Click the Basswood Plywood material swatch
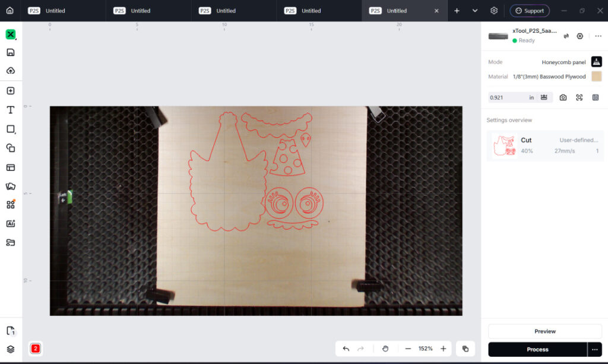The image size is (608, 364). coord(596,77)
